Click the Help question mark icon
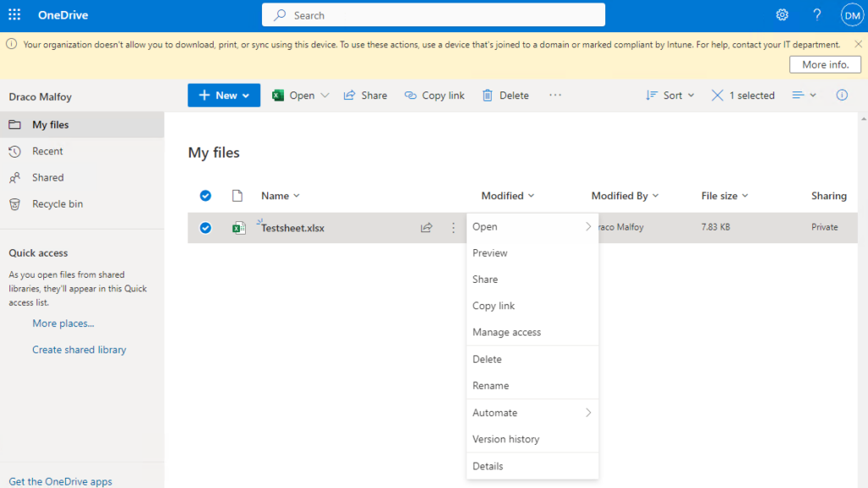This screenshot has width=868, height=488. (x=816, y=14)
